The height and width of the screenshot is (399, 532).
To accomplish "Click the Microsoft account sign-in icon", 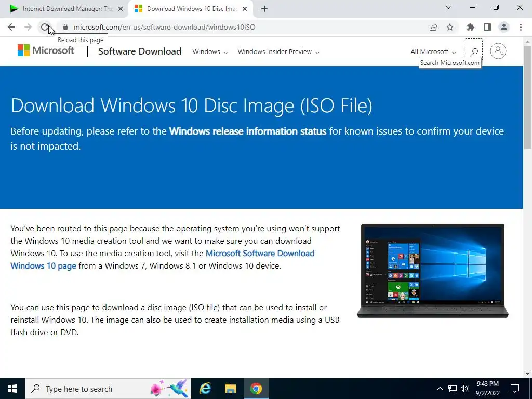I will pyautogui.click(x=498, y=51).
